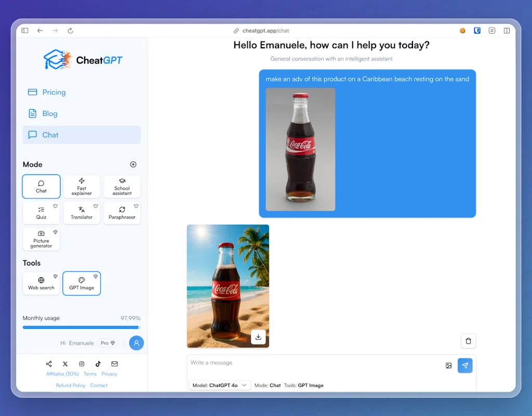Go to the Pricing page
532x416 pixels.
click(x=54, y=92)
